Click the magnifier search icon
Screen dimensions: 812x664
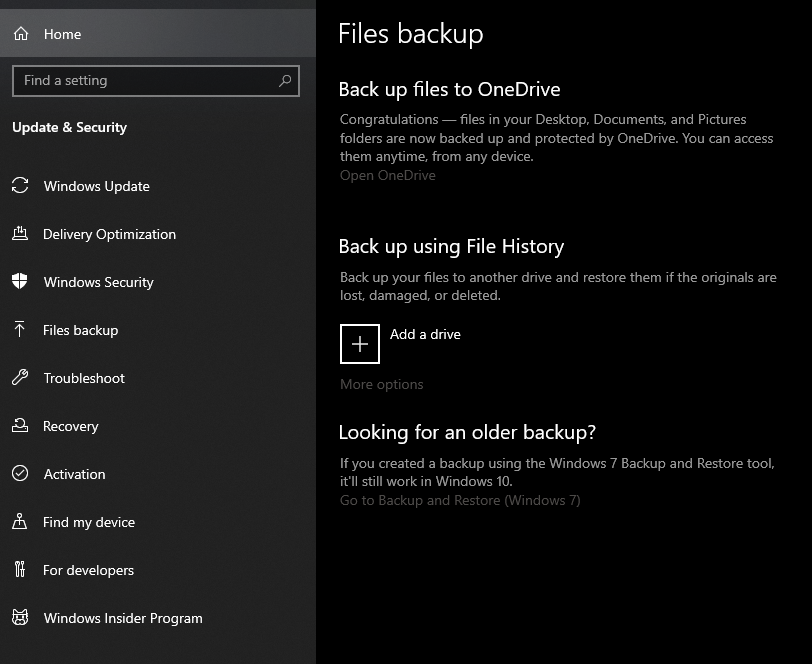click(x=285, y=81)
